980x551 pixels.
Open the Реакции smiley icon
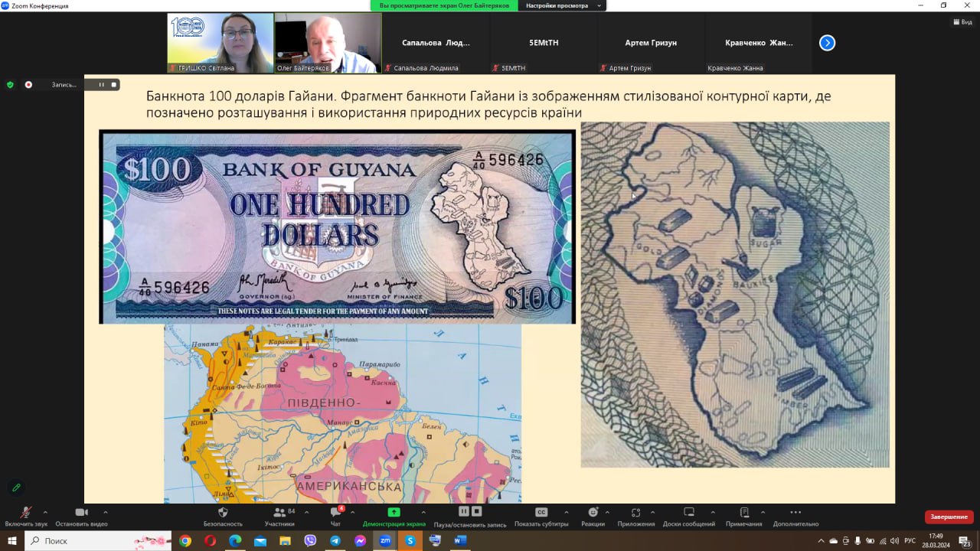click(593, 513)
